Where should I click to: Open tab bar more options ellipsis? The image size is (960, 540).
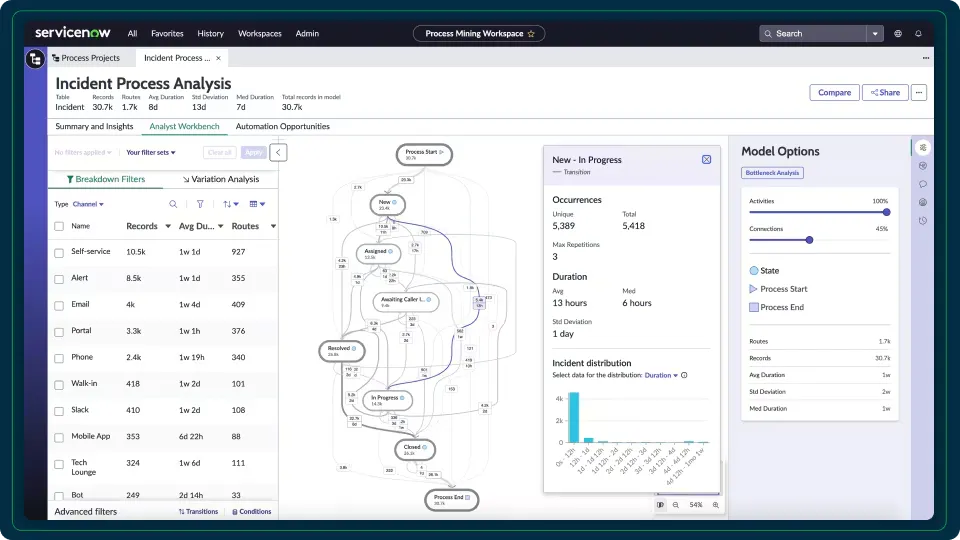click(926, 58)
